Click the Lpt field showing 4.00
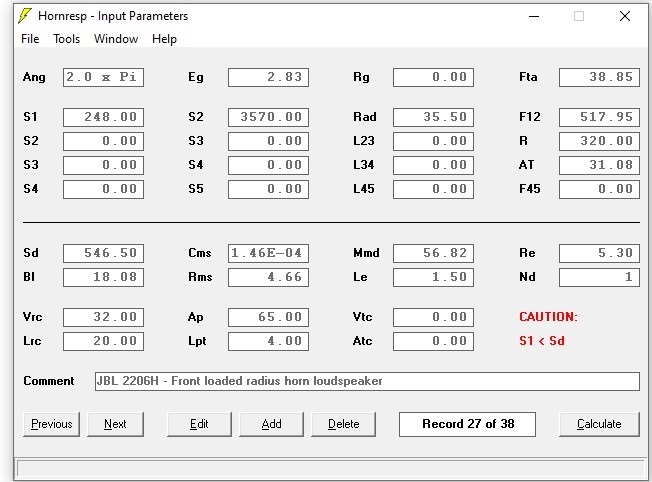The image size is (652, 482). [268, 342]
